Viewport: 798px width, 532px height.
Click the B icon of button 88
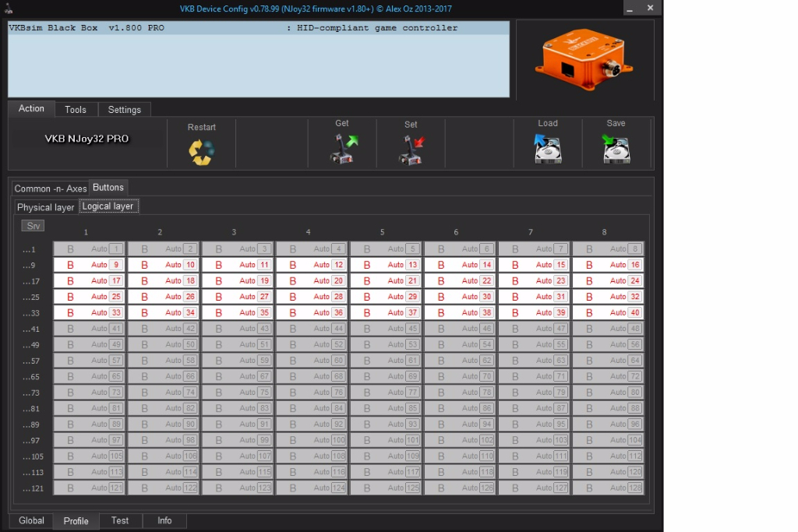589,408
